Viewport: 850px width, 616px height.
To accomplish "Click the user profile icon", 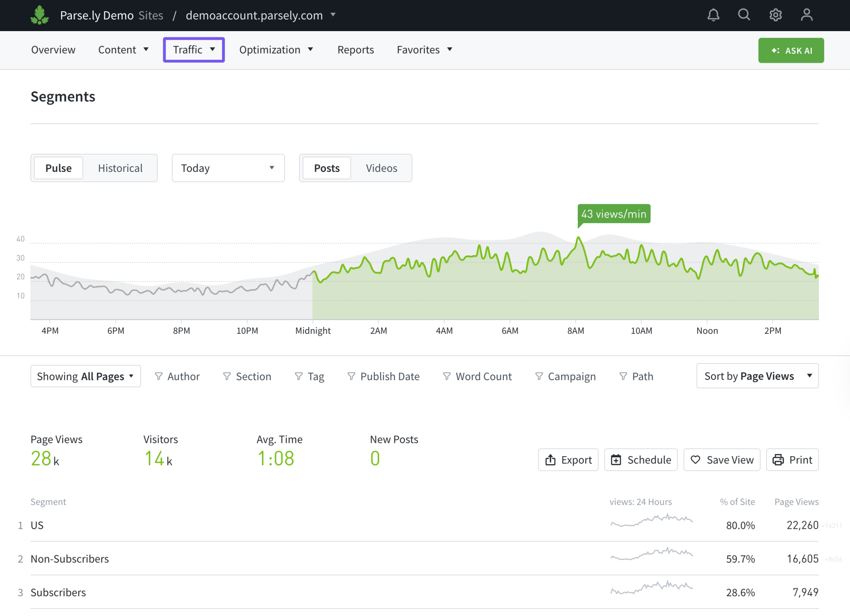I will 806,15.
